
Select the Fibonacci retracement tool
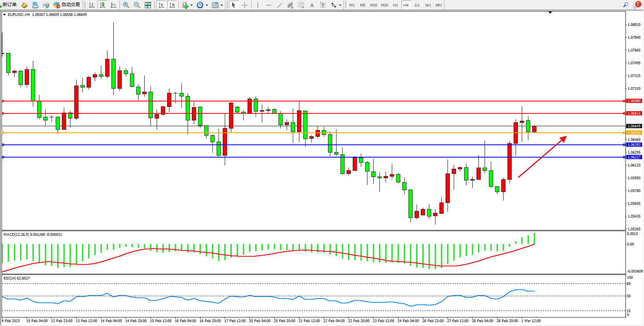pyautogui.click(x=301, y=5)
